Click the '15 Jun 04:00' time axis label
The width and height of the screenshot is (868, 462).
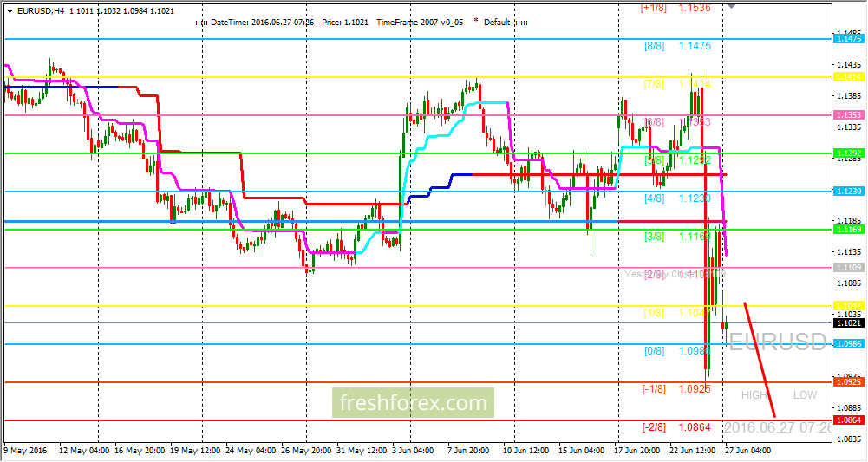pyautogui.click(x=580, y=451)
